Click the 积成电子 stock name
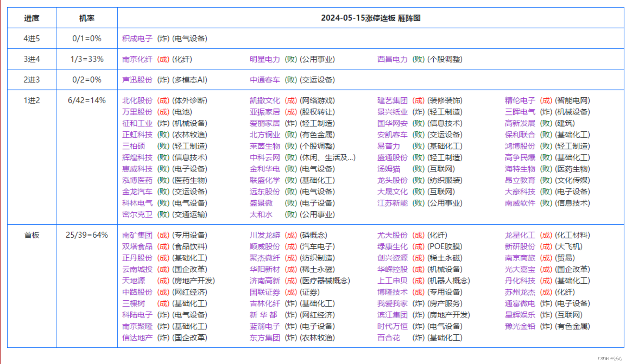 click(x=137, y=38)
